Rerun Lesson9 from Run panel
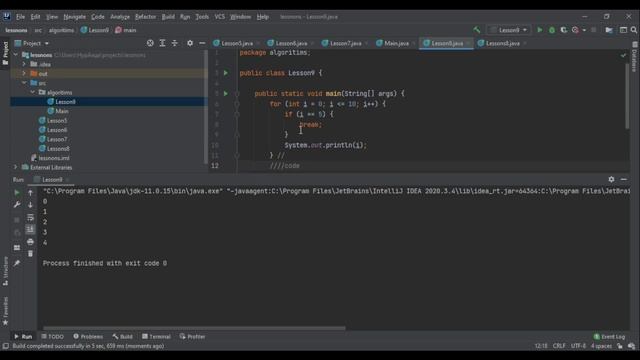The width and height of the screenshot is (640, 360). 17,193
